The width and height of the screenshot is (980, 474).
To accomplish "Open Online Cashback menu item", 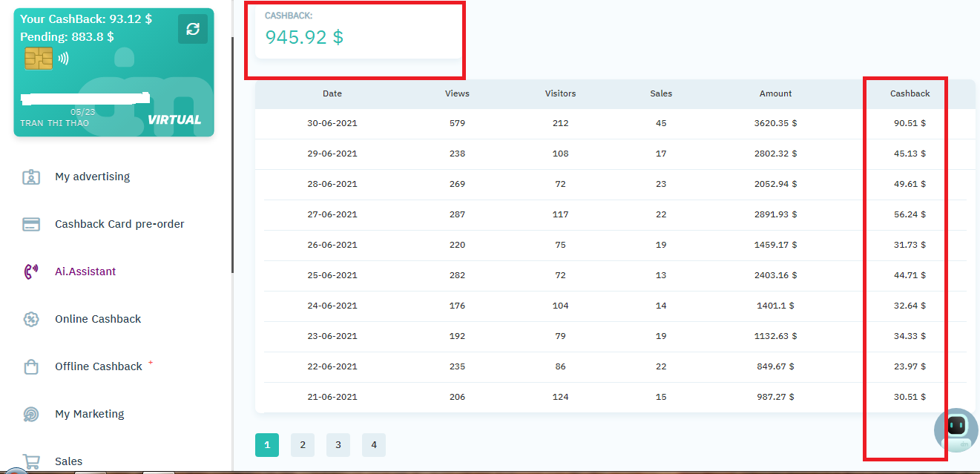I will [98, 319].
